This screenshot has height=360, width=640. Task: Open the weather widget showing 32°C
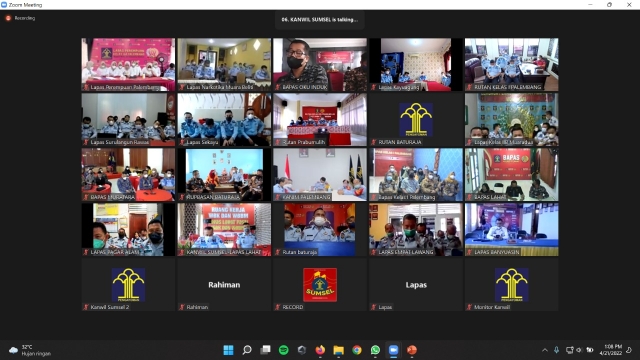coord(30,350)
